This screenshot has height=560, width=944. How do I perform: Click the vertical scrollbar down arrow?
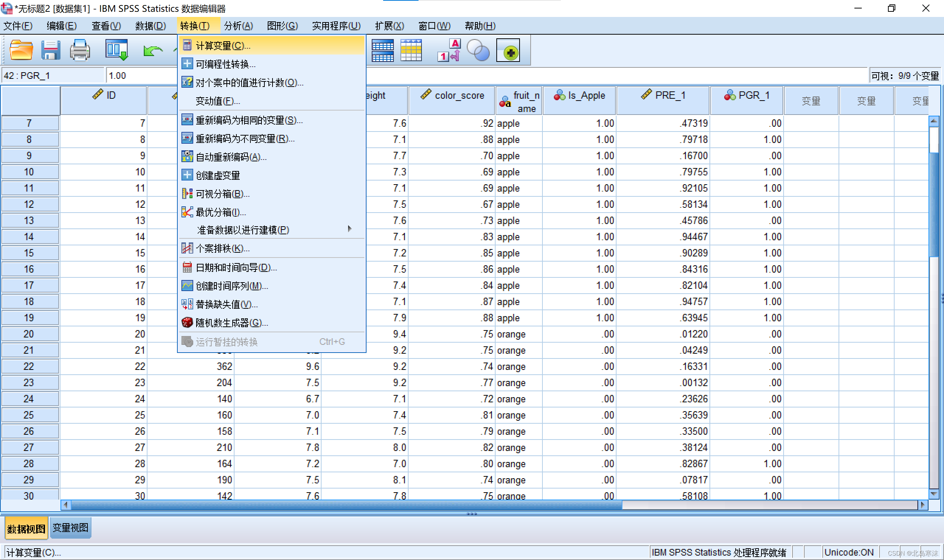coord(933,494)
